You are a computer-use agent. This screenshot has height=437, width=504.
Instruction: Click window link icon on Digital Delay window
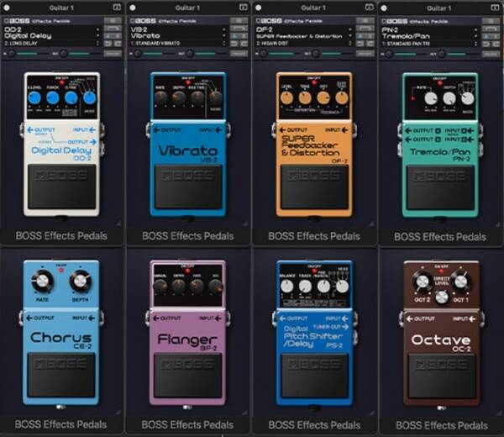pyautogui.click(x=118, y=7)
